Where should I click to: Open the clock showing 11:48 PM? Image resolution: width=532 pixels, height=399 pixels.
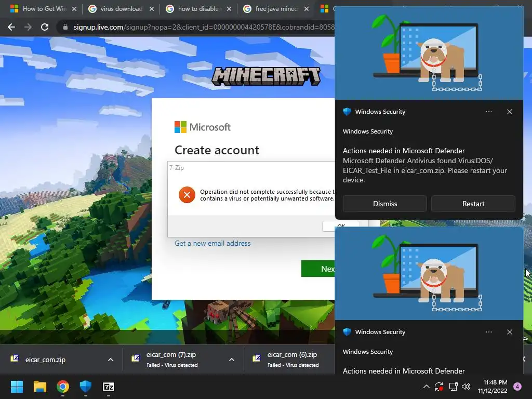493,387
